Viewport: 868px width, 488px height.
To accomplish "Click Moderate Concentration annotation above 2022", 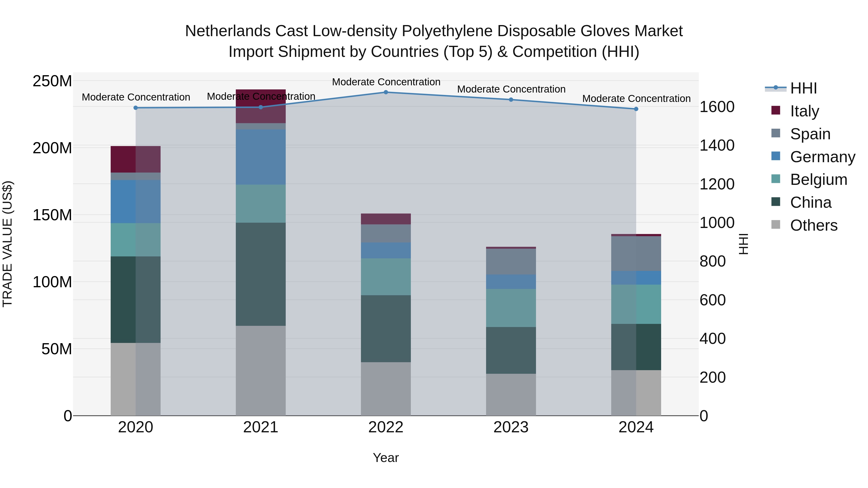I will [386, 82].
